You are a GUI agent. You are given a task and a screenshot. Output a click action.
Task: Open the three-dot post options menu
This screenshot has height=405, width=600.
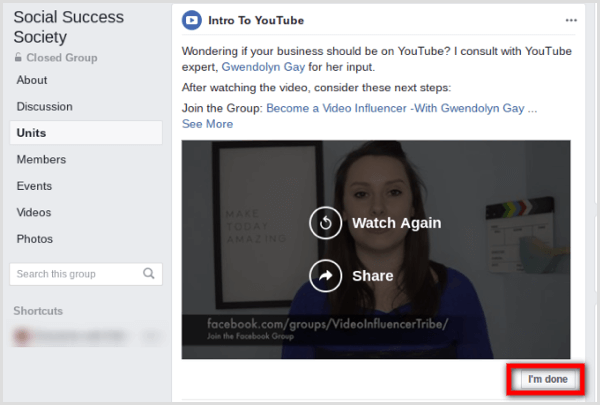pos(571,20)
